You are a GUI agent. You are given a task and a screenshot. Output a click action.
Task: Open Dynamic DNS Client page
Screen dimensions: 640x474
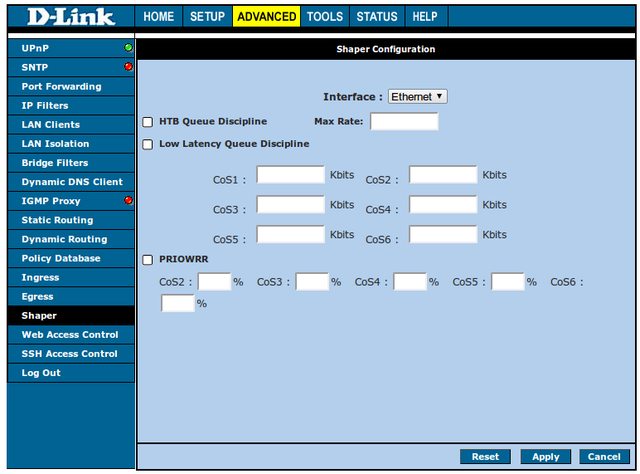[x=71, y=182]
